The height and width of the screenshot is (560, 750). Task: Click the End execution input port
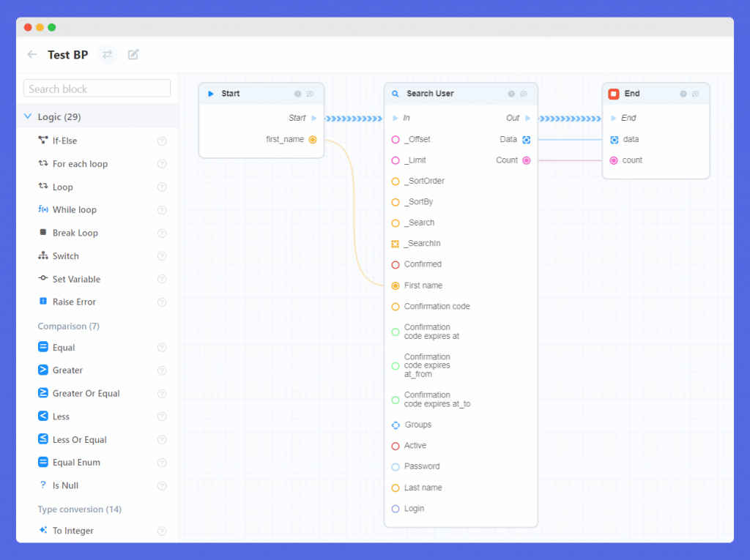tap(614, 118)
